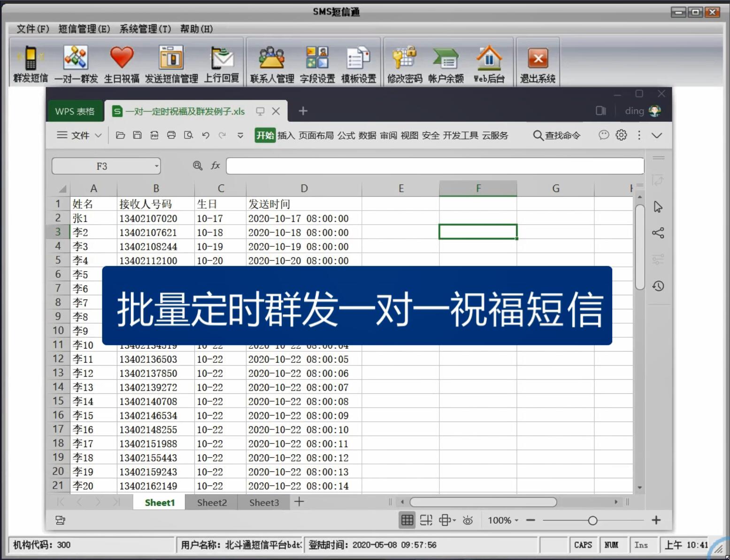The width and height of the screenshot is (730, 560).
Task: Open reading mode crosshair dropdown
Action: [454, 520]
